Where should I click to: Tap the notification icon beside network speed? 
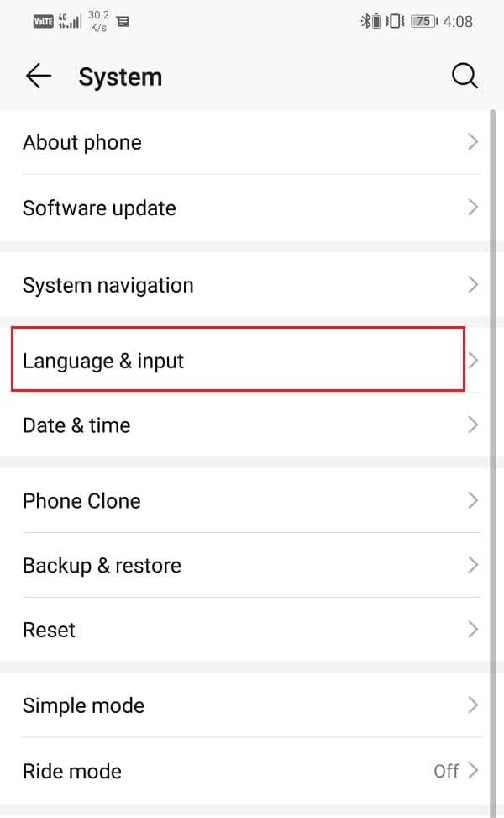(x=123, y=21)
